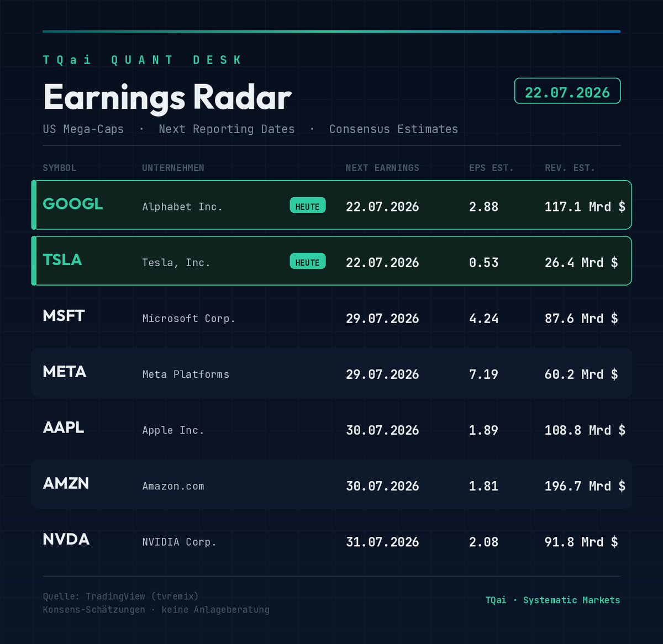Click company name NVIDIA Corp.

180,542
